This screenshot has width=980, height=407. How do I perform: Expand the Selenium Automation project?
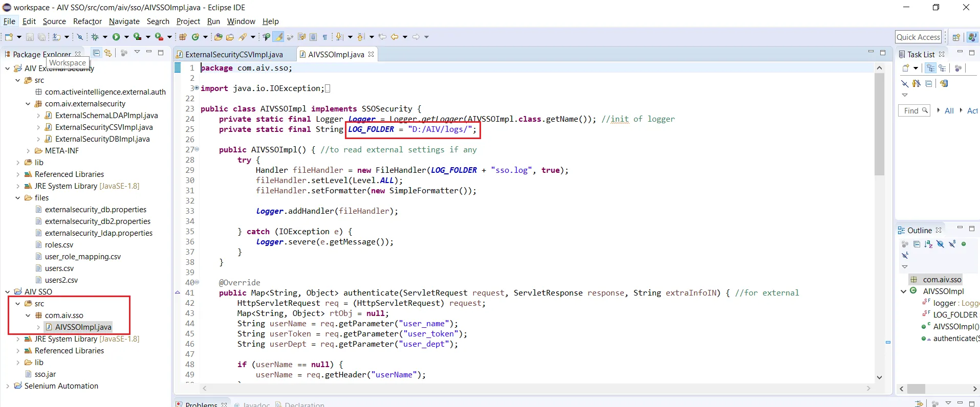(x=7, y=386)
